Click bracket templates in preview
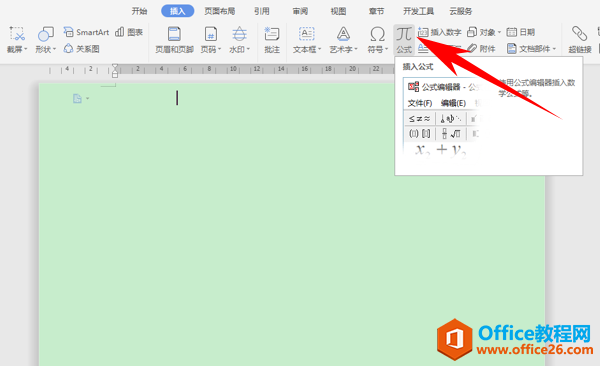Viewport: 600px width, 367px height. [419, 134]
